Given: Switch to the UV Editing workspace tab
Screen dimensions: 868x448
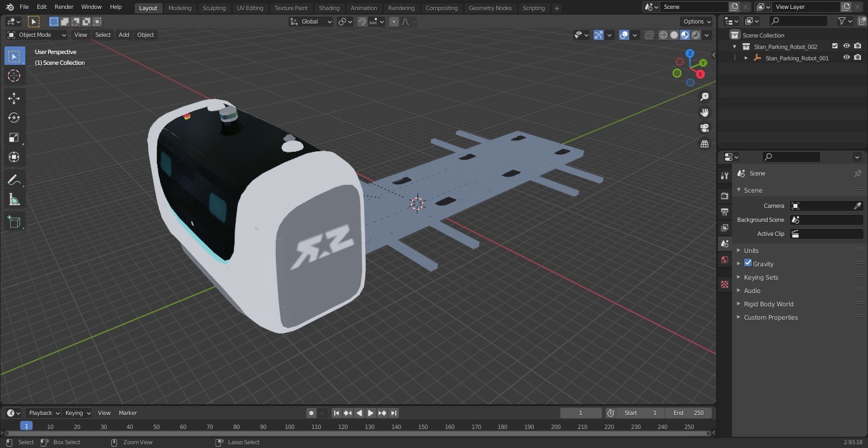Looking at the screenshot, I should coord(250,8).
